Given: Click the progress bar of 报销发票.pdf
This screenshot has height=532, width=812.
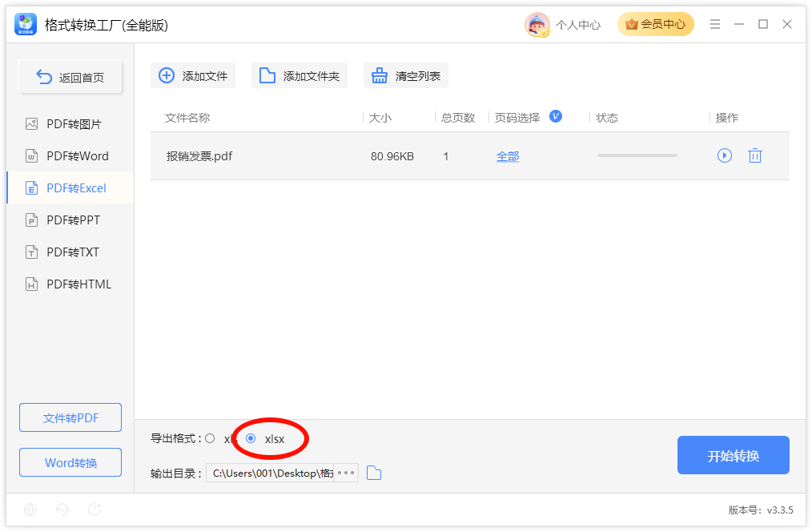Looking at the screenshot, I should (x=637, y=155).
